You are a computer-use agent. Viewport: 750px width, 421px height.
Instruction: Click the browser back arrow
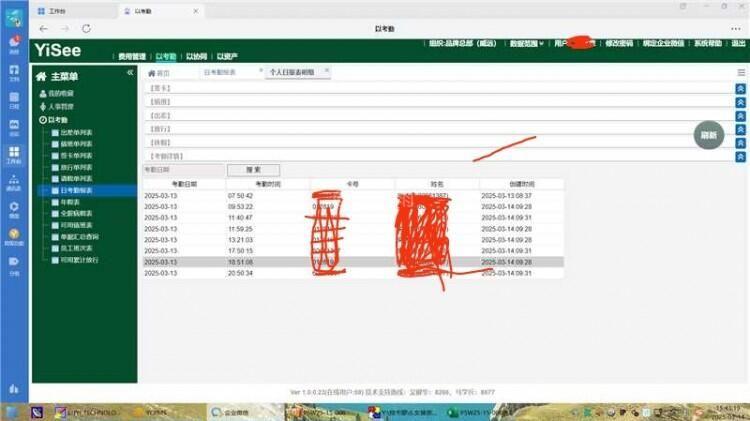click(43, 29)
